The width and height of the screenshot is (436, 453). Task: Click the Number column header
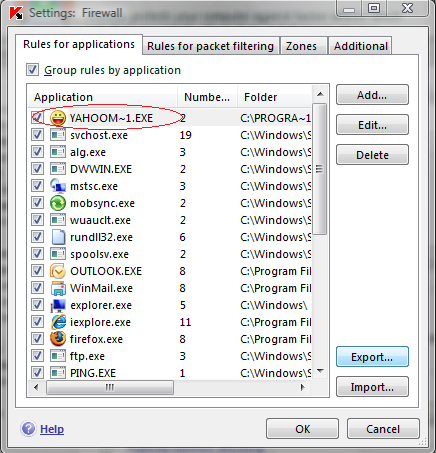[x=207, y=97]
